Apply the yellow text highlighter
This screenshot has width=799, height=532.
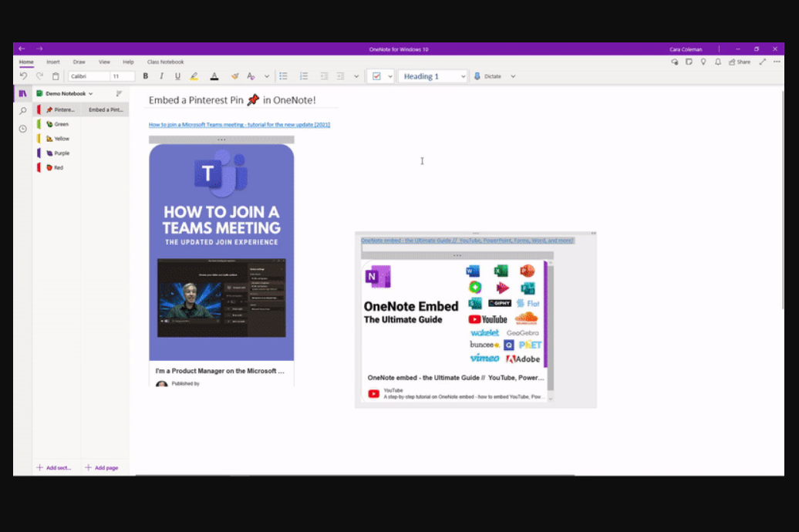coord(194,76)
